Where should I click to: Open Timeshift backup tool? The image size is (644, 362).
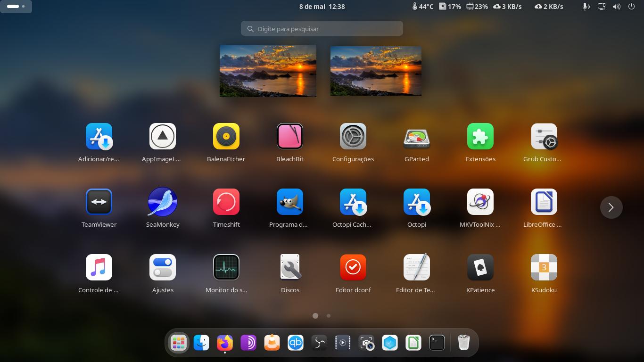tap(226, 202)
